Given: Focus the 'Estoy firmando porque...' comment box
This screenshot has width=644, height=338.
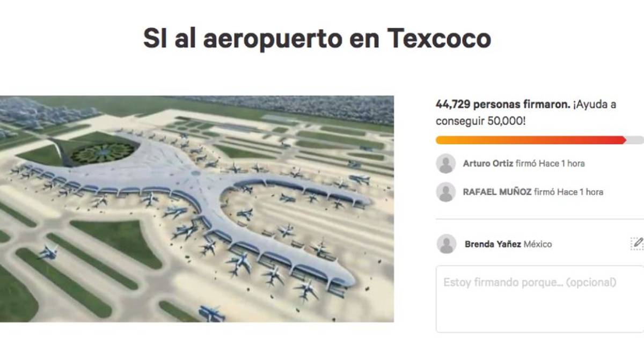Looking at the screenshot, I should [x=540, y=299].
